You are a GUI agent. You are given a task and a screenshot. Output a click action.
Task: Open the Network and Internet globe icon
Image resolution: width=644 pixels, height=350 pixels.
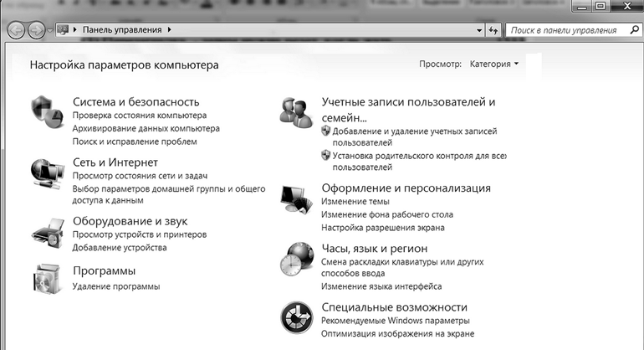click(x=48, y=173)
